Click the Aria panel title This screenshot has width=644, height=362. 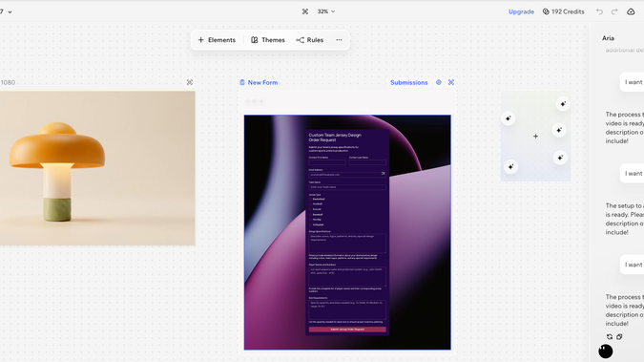coord(609,38)
